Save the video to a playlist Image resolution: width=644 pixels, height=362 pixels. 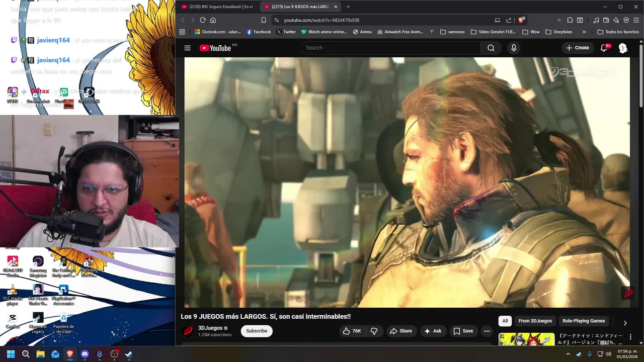click(x=463, y=331)
